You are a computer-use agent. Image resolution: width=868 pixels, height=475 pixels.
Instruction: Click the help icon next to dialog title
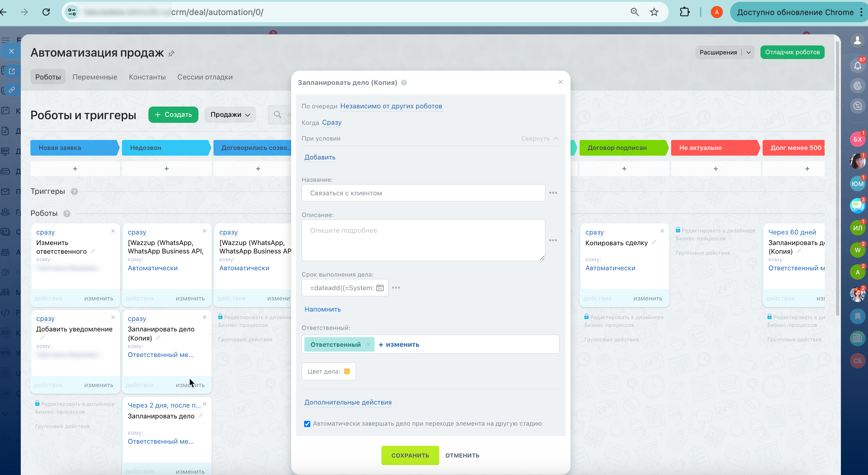coord(404,82)
